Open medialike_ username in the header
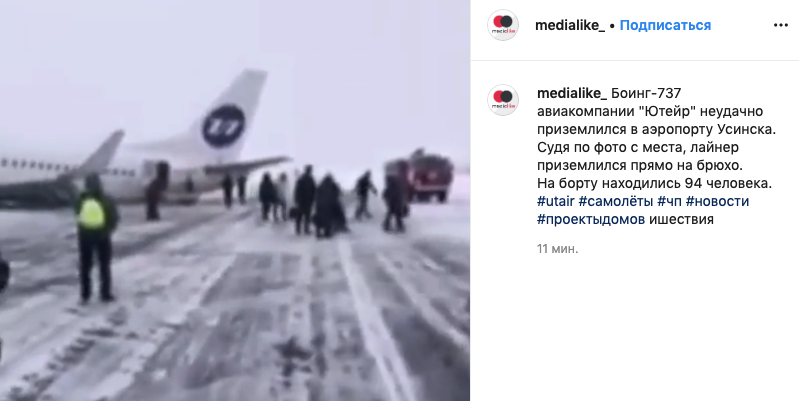 pos(570,25)
